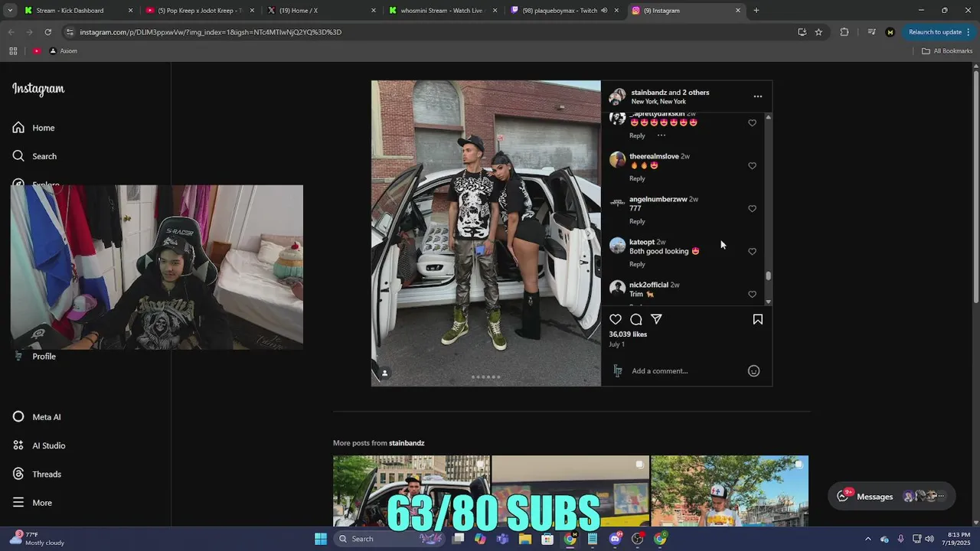Viewport: 980px width, 551px height.
Task: Expand the All Bookmarks folder
Action: click(947, 51)
